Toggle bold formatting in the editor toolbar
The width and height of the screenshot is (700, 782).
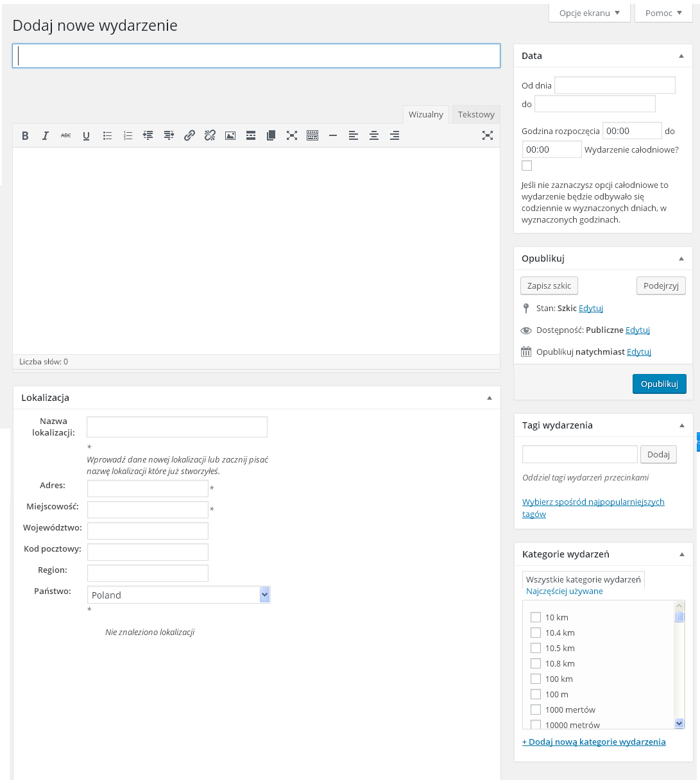pyautogui.click(x=25, y=135)
